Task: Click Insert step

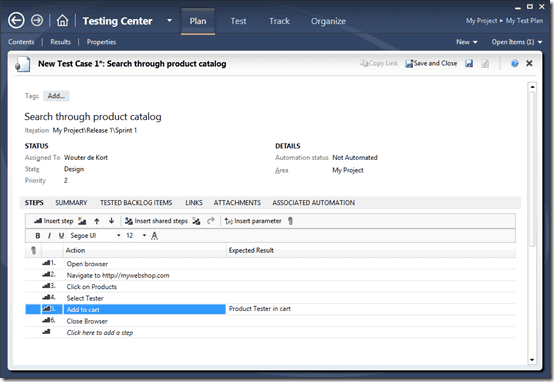Action: 54,221
